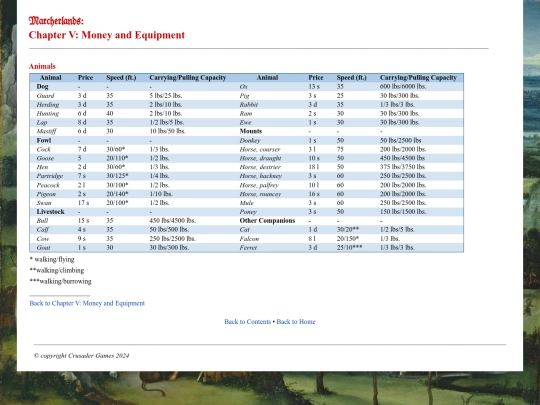Click the 30/125* Partridge speed value
540x405 pixels.
[117, 176]
